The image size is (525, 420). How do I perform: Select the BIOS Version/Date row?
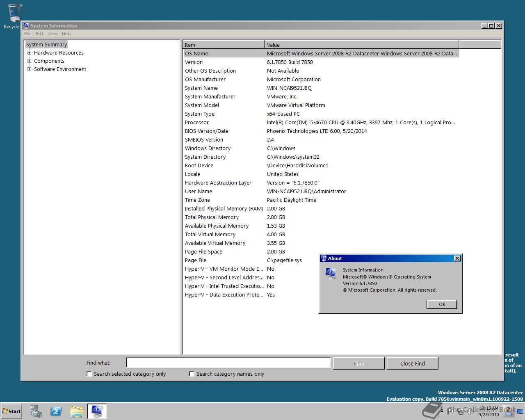tap(321, 131)
